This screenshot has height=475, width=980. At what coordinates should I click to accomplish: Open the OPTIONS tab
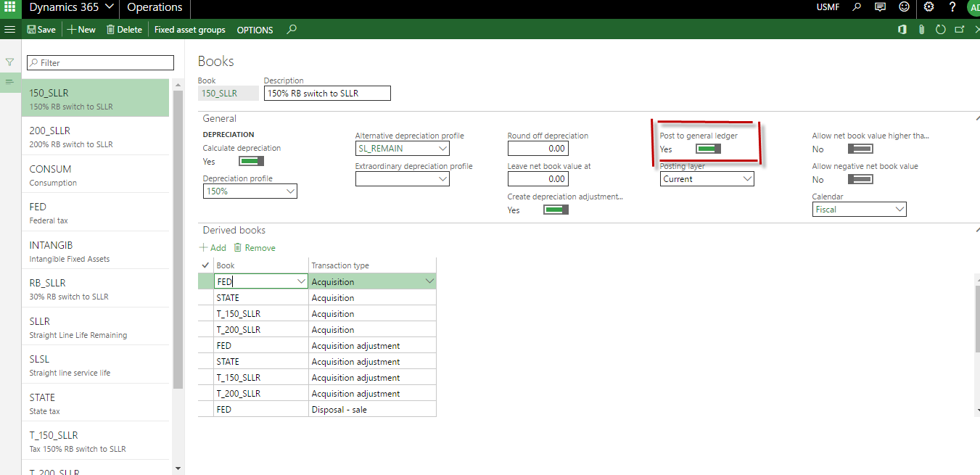pyautogui.click(x=255, y=30)
